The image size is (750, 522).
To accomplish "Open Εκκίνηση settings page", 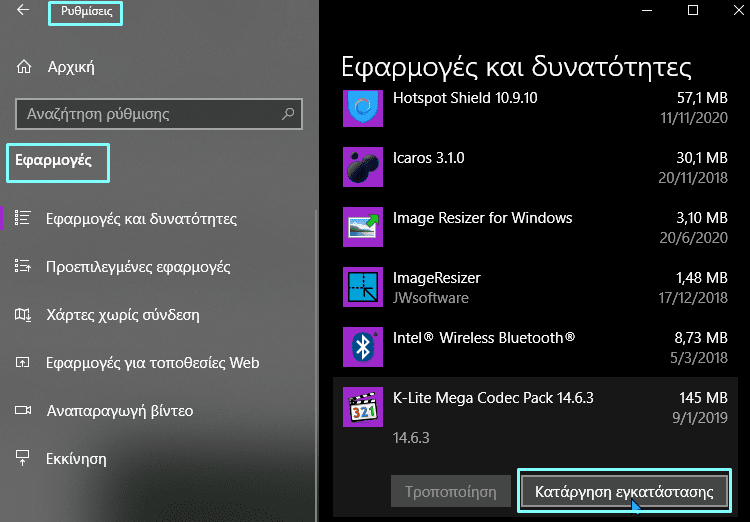I will 76,459.
